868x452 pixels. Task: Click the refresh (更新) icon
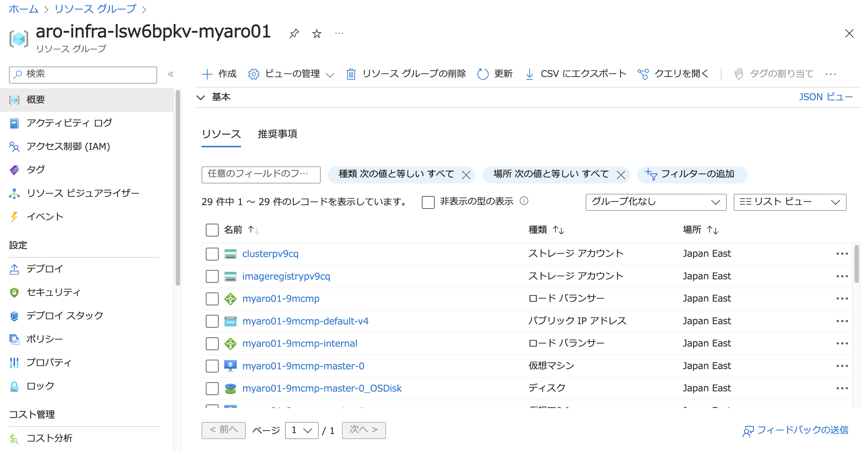point(483,74)
